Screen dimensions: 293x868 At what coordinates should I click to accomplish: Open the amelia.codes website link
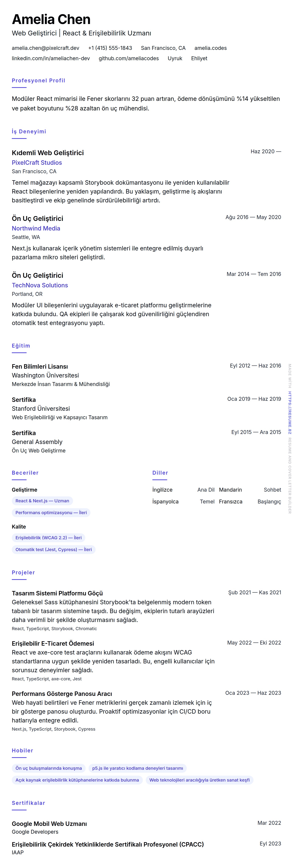pyautogui.click(x=210, y=48)
